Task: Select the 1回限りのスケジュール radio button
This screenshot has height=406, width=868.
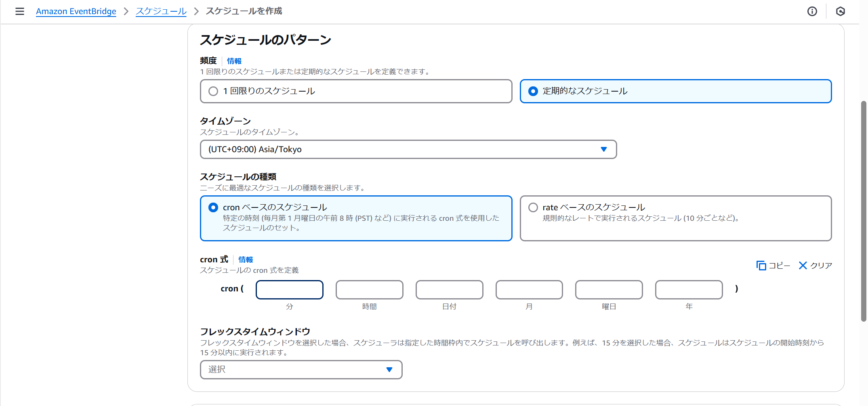Action: (x=213, y=91)
